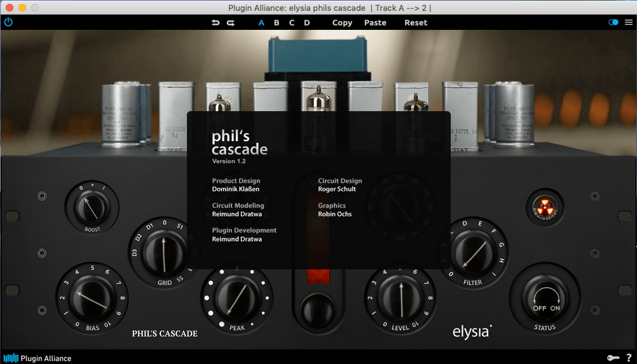Select preset slot D
The width and height of the screenshot is (637, 364).
pyautogui.click(x=307, y=23)
